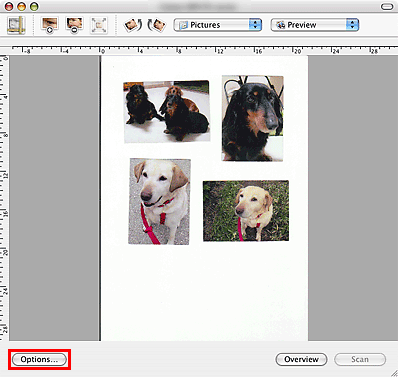Viewport: 398px width, 377px height.
Task: Open the Pictures folder dropdown
Action: (x=218, y=25)
